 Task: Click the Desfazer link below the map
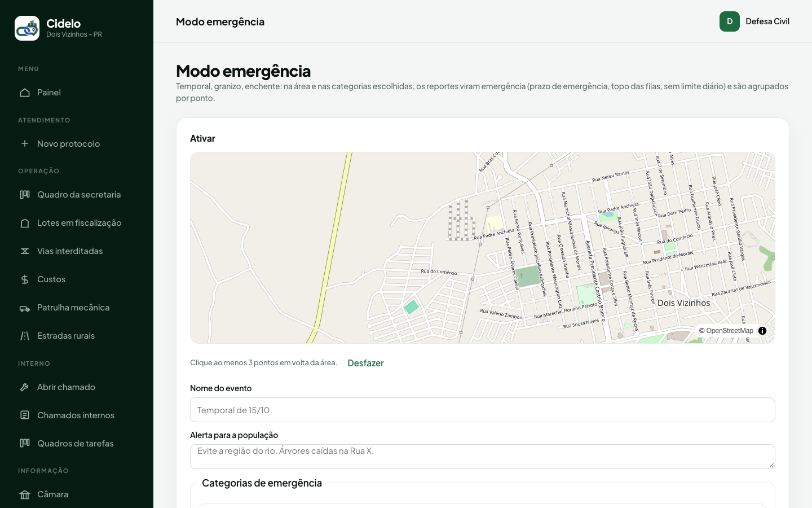point(365,363)
